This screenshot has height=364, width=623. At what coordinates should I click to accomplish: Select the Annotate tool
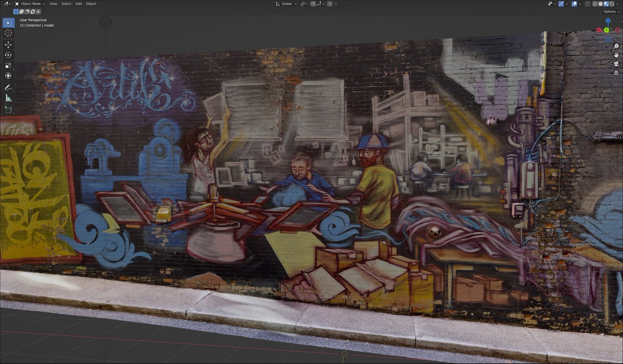(x=8, y=88)
